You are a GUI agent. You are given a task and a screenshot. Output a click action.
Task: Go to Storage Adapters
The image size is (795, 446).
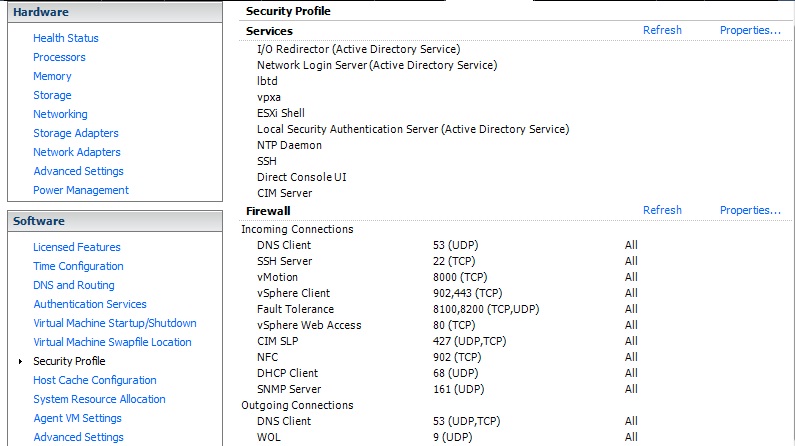(x=76, y=133)
